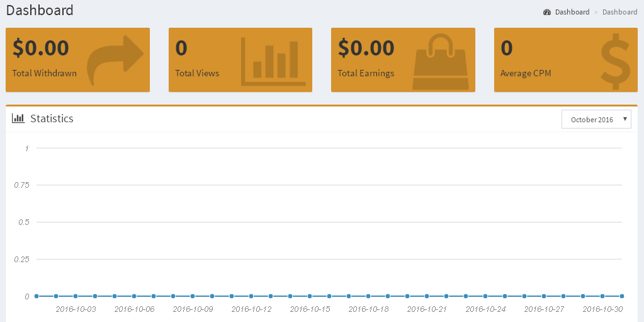Screen dimensions: 644x322
Task: Click the Total Earnings $0.00 amount
Action: click(x=366, y=48)
